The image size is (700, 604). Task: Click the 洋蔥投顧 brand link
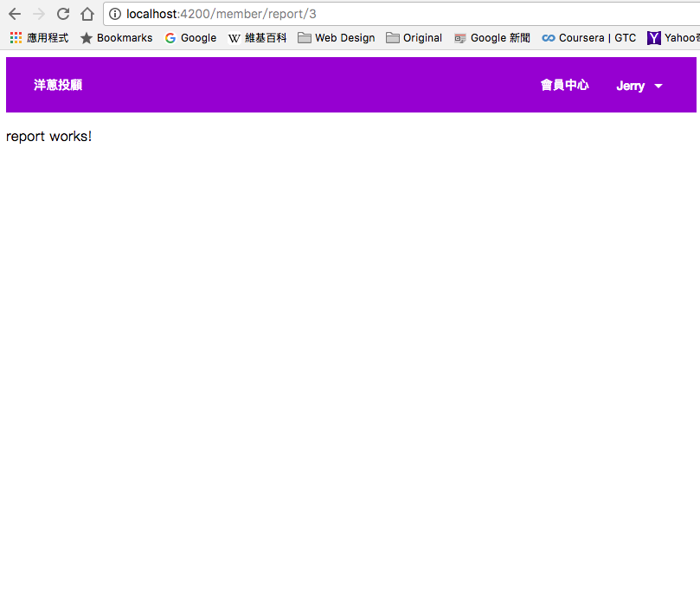pos(58,85)
